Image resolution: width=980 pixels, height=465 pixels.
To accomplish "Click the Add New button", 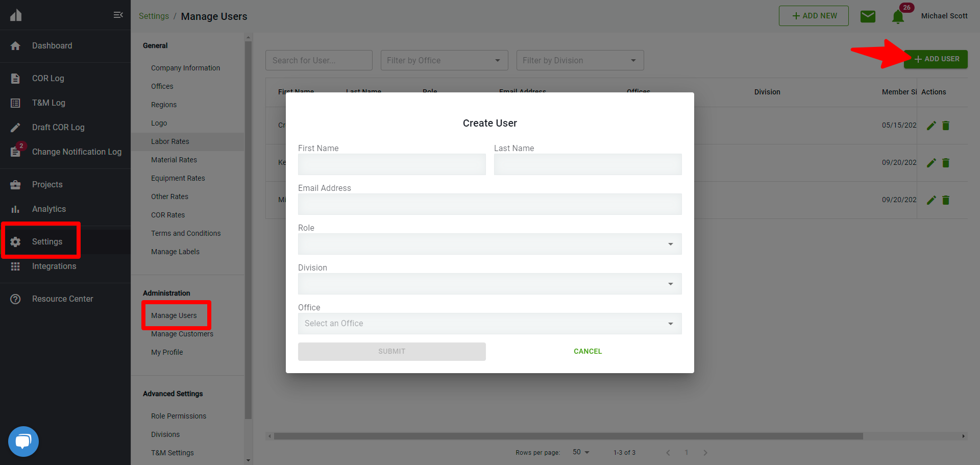I will 814,16.
